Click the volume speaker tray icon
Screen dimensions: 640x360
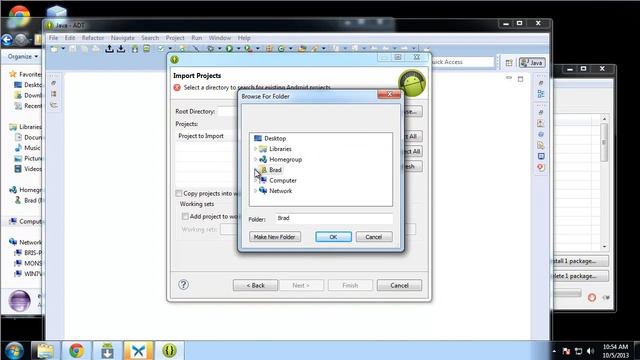pos(590,351)
